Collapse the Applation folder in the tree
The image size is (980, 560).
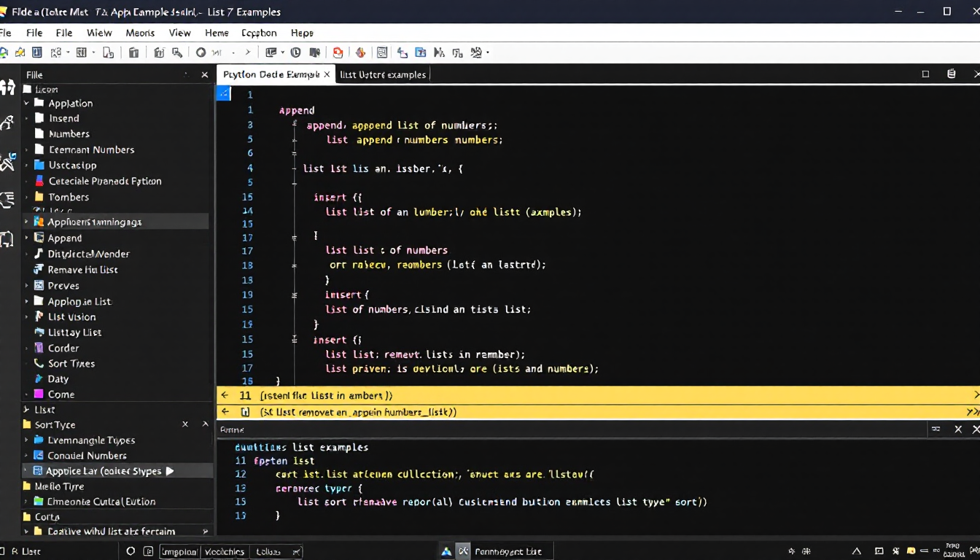pyautogui.click(x=27, y=104)
